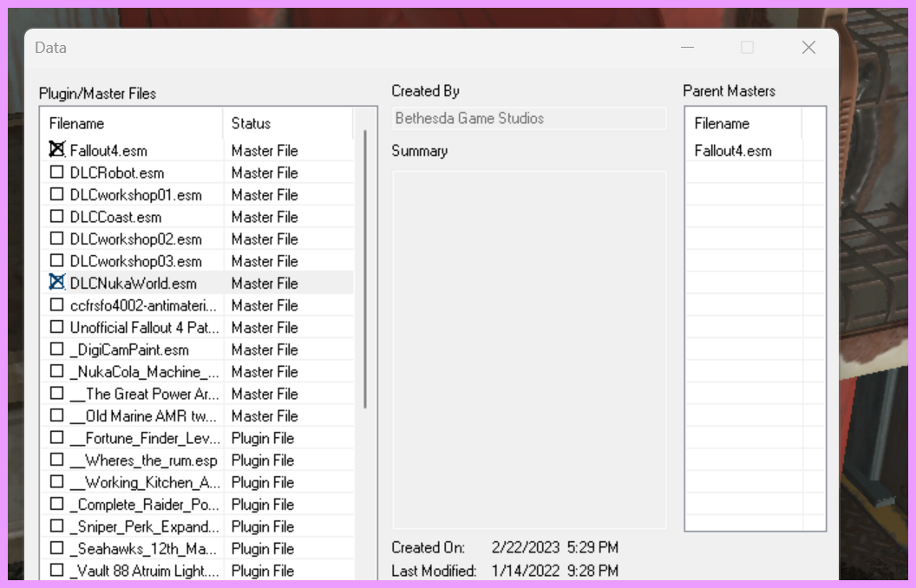Check the __Working_Kitchen_A checkbox
Viewport: 916px width, 588px height.
pyautogui.click(x=56, y=481)
